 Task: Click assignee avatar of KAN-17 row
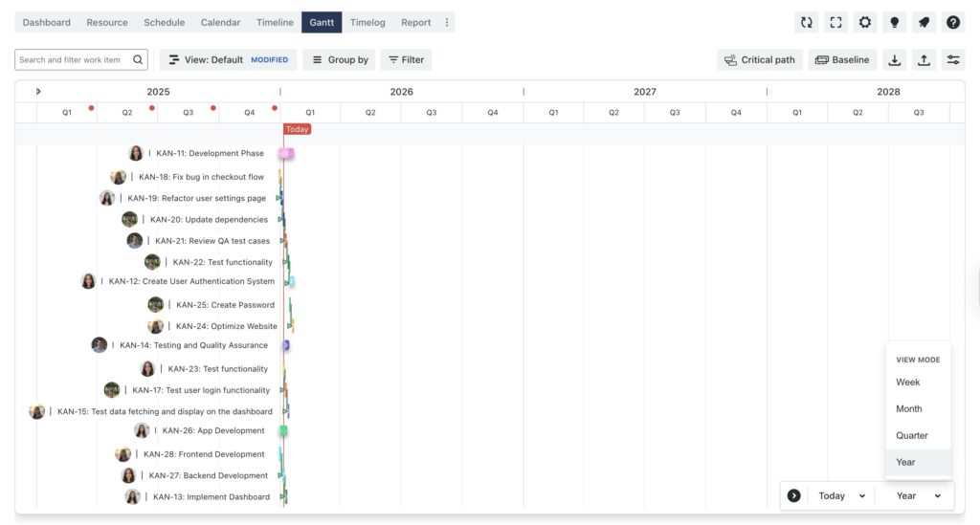[112, 390]
